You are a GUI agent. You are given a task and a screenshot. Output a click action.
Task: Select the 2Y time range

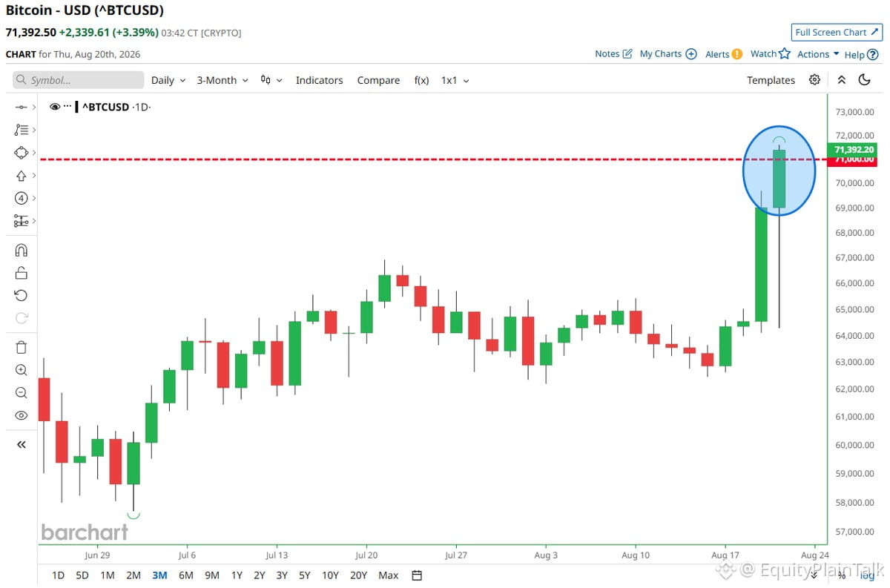click(x=260, y=575)
